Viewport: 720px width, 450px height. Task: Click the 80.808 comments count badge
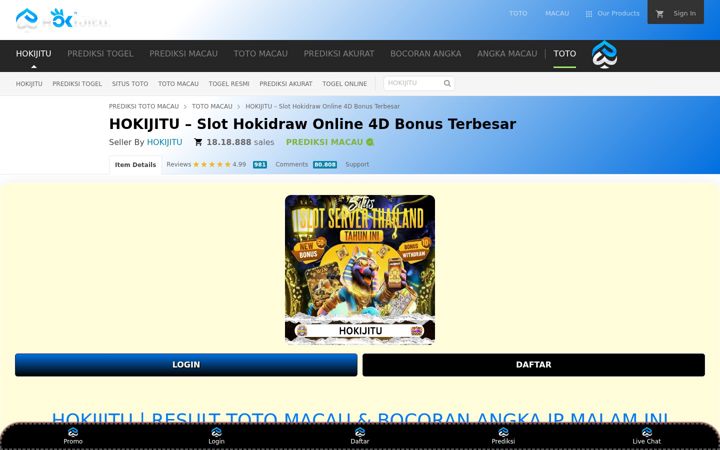tap(325, 164)
